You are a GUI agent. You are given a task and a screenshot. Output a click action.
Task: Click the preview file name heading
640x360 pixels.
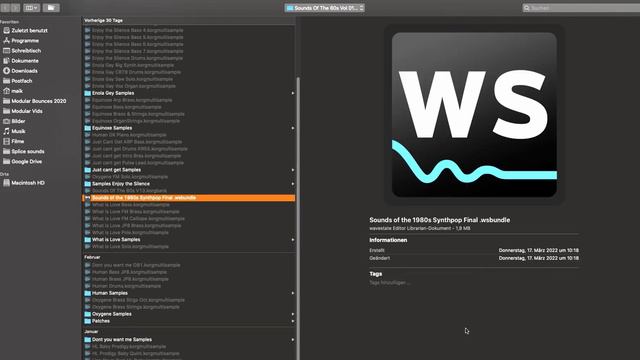[440, 220]
